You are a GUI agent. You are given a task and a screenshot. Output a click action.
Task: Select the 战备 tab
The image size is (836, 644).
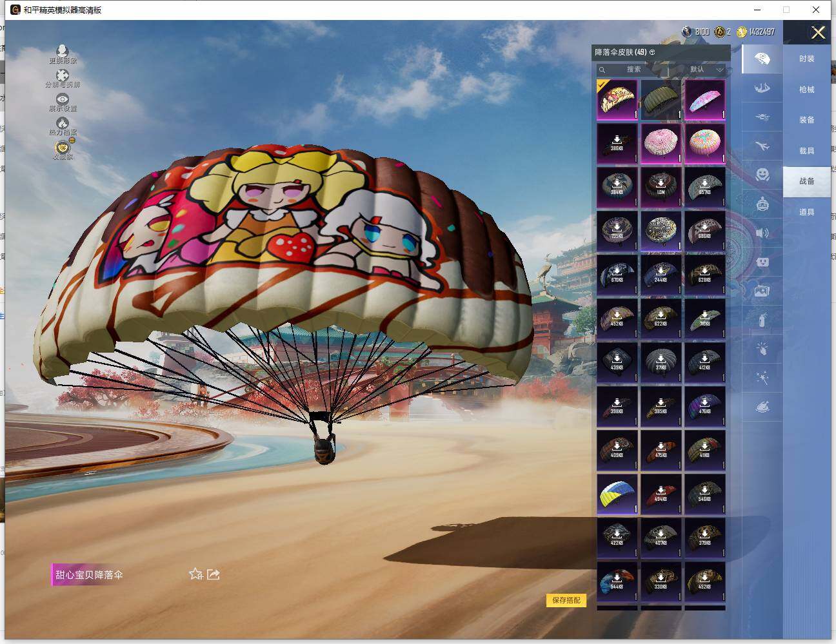[807, 181]
